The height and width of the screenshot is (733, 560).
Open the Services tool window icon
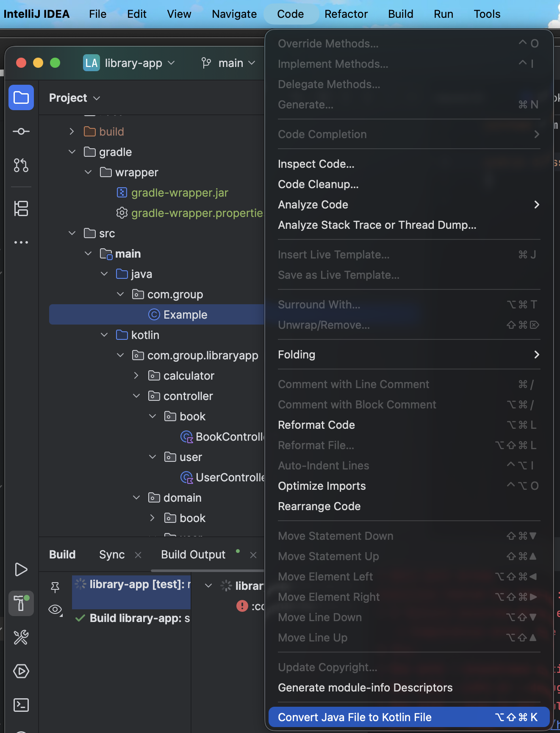(21, 671)
